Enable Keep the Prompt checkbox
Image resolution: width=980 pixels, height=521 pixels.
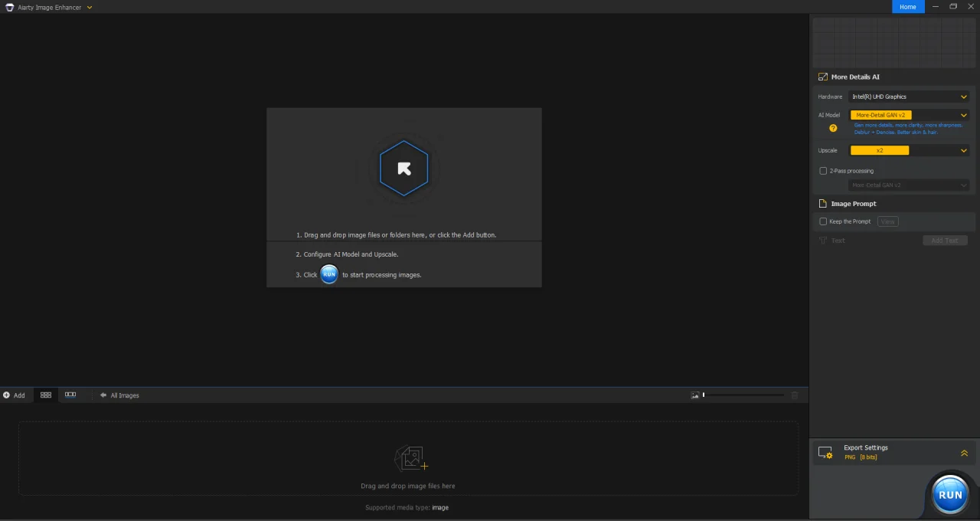tap(823, 221)
